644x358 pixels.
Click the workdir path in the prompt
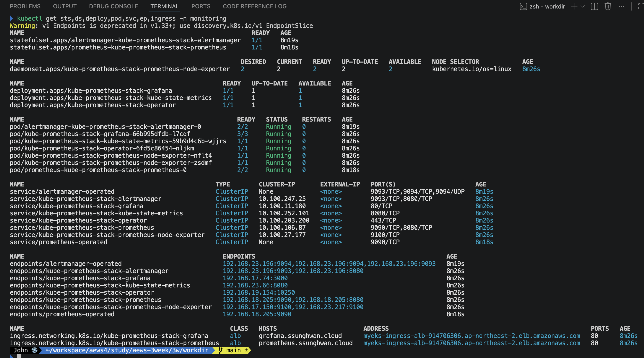(x=127, y=350)
